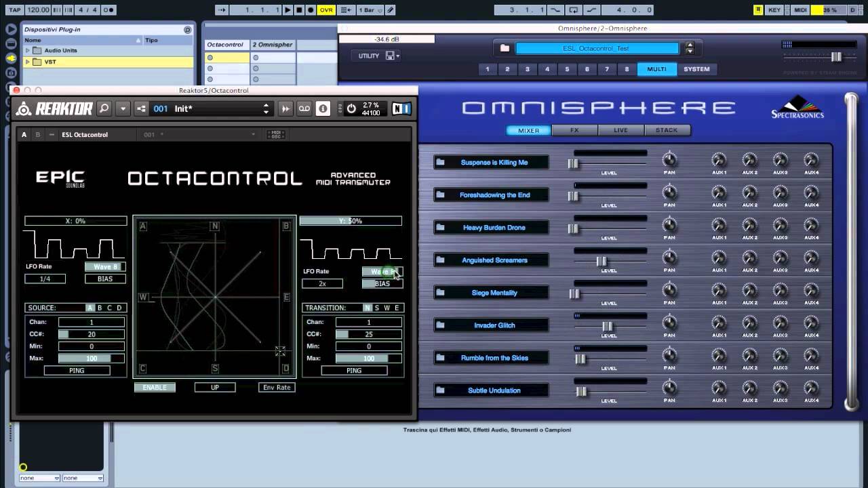Click the Ableton stop transport button
868x488 pixels.
click(x=299, y=10)
